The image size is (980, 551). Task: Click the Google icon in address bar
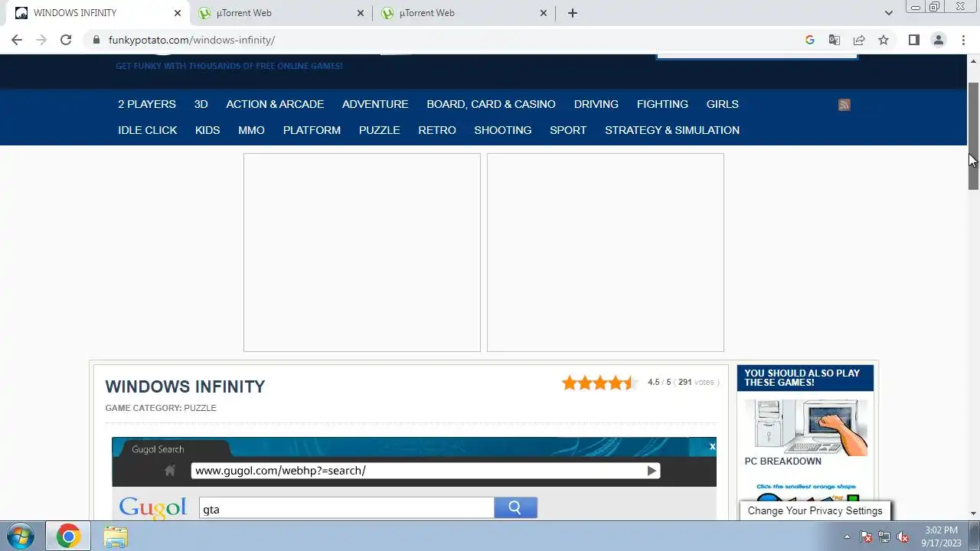point(810,40)
